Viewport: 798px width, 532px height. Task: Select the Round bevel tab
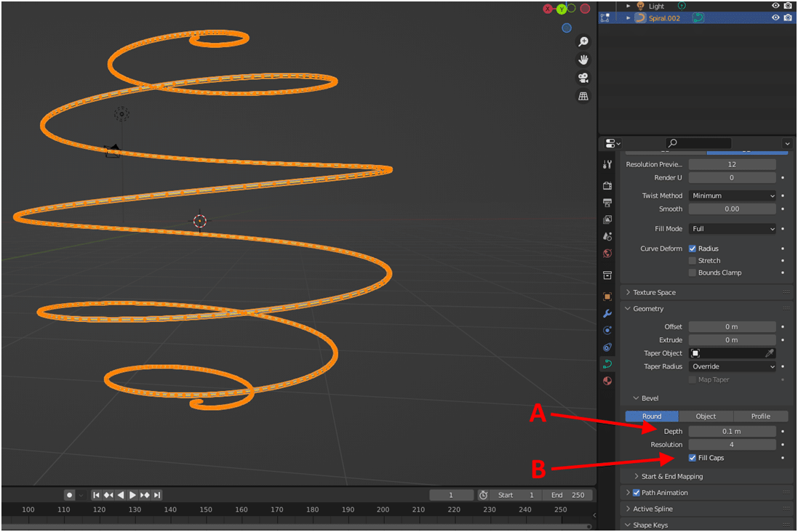point(652,416)
